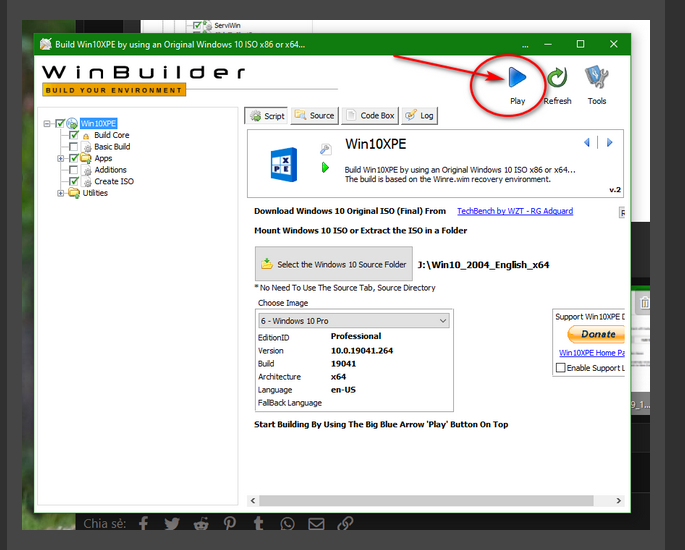This screenshot has width=685, height=550.
Task: Toggle ServiWin checkbox in background window
Action: pyautogui.click(x=197, y=25)
